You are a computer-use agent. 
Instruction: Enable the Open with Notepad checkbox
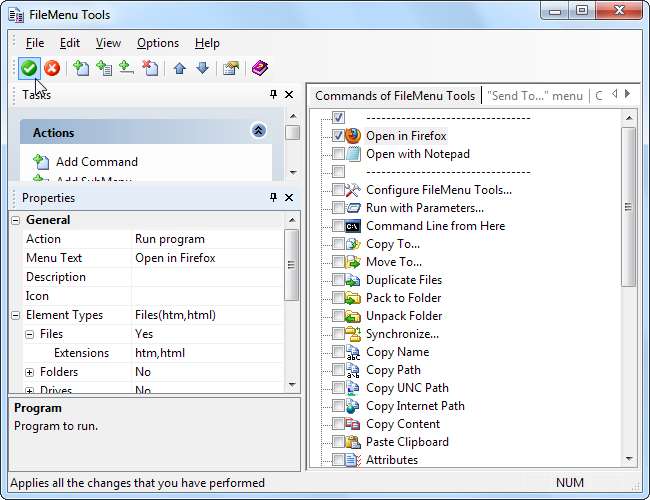tap(338, 154)
